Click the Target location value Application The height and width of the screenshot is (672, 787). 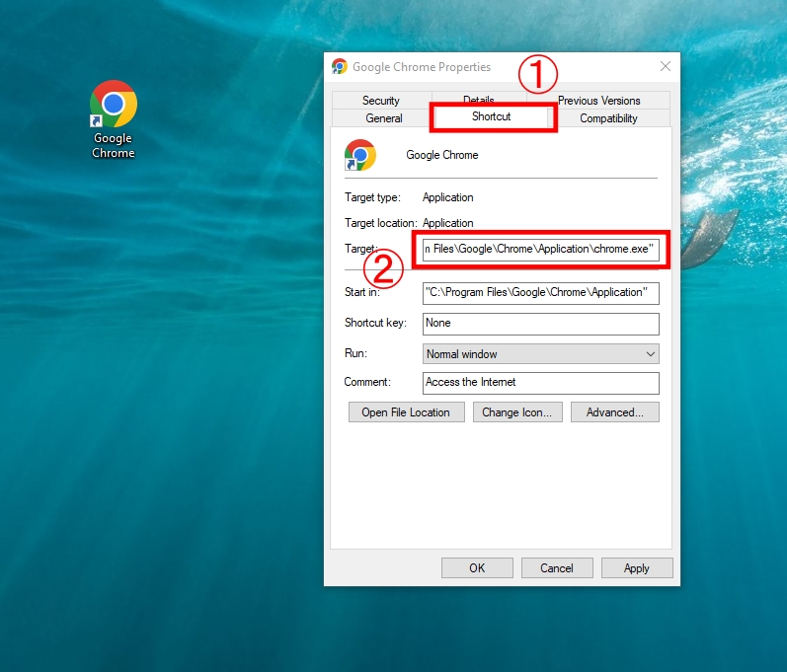(x=447, y=223)
